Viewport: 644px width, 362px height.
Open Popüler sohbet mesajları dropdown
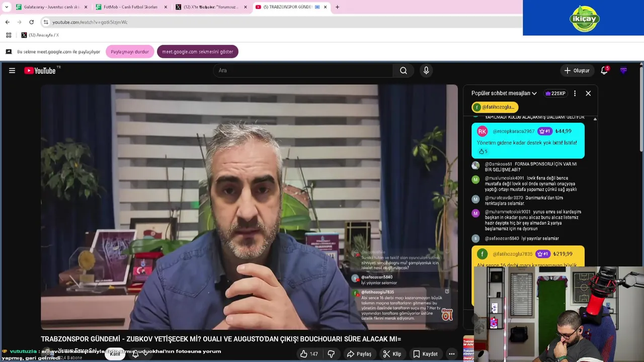pos(504,93)
